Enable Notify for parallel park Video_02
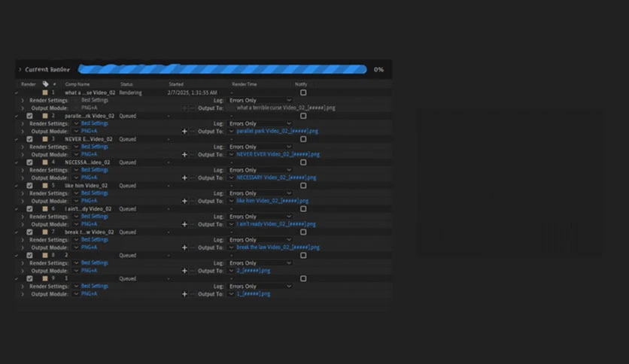Viewport: 629px width, 364px height. (x=303, y=116)
